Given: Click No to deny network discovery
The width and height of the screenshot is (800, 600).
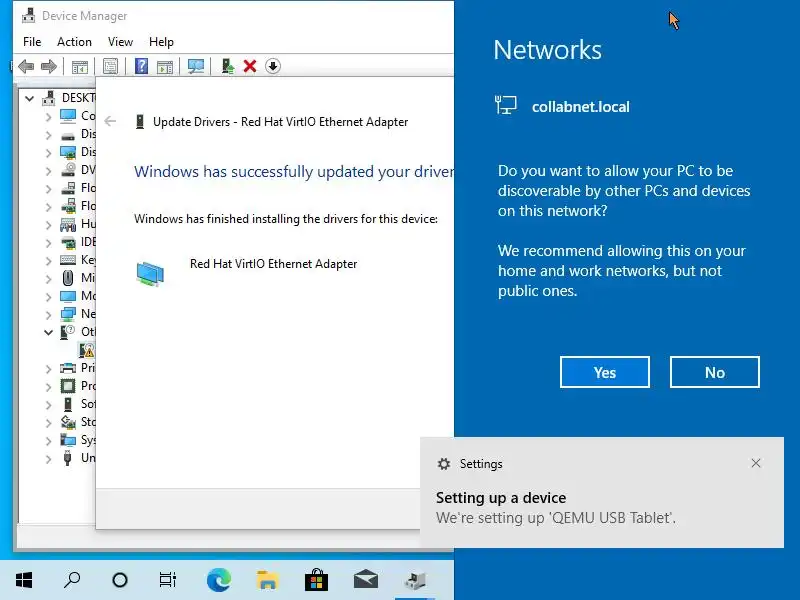Looking at the screenshot, I should pyautogui.click(x=714, y=372).
